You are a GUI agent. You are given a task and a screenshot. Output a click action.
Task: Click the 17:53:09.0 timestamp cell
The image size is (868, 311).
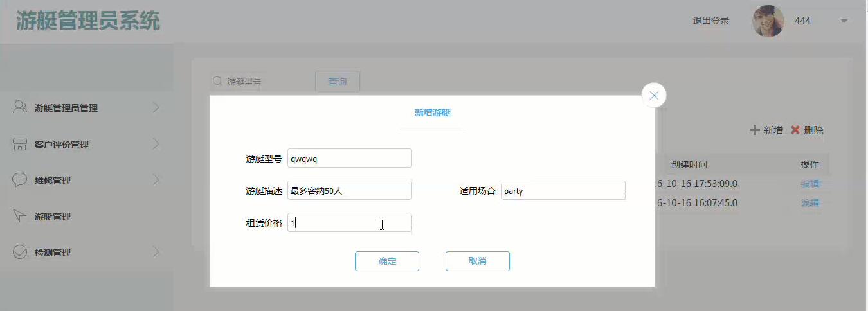coord(696,184)
